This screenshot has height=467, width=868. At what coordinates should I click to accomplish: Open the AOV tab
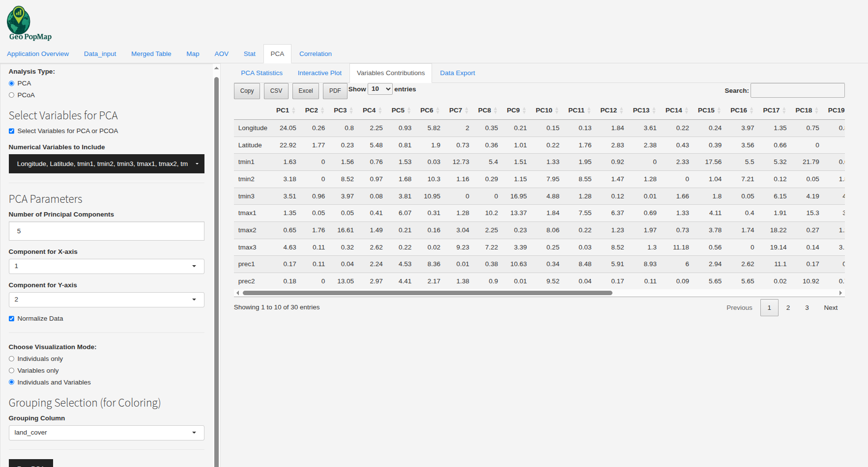(222, 54)
